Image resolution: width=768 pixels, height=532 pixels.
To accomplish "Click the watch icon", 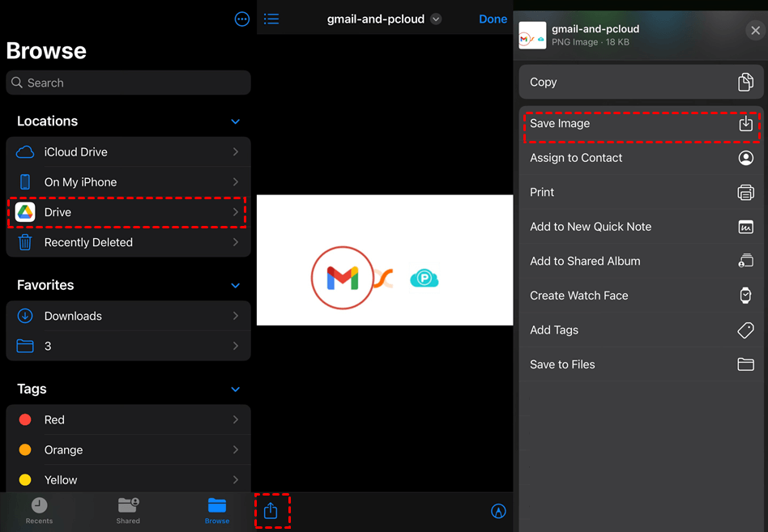I will point(745,296).
